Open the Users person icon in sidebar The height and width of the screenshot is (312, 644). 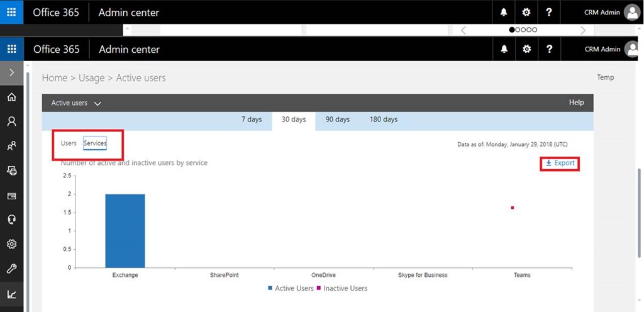point(11,121)
